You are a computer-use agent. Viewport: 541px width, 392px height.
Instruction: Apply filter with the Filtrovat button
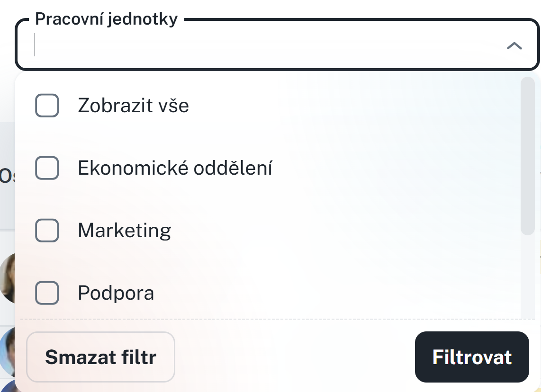(x=472, y=357)
